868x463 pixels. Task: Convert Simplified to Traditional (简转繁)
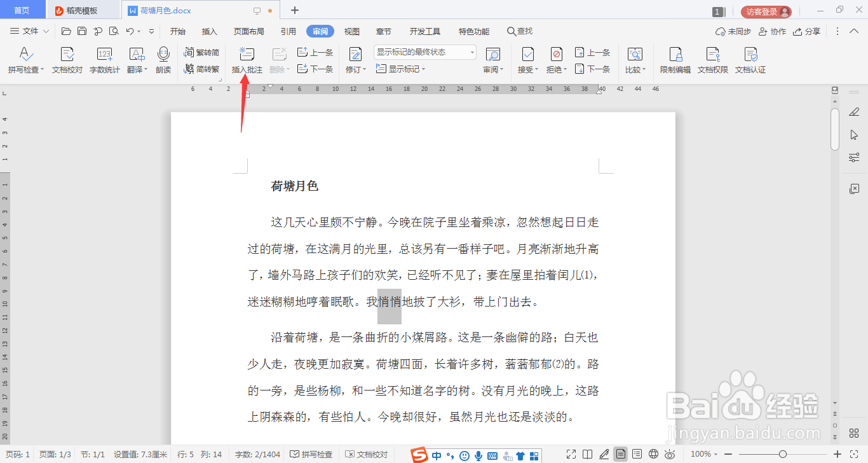click(202, 69)
